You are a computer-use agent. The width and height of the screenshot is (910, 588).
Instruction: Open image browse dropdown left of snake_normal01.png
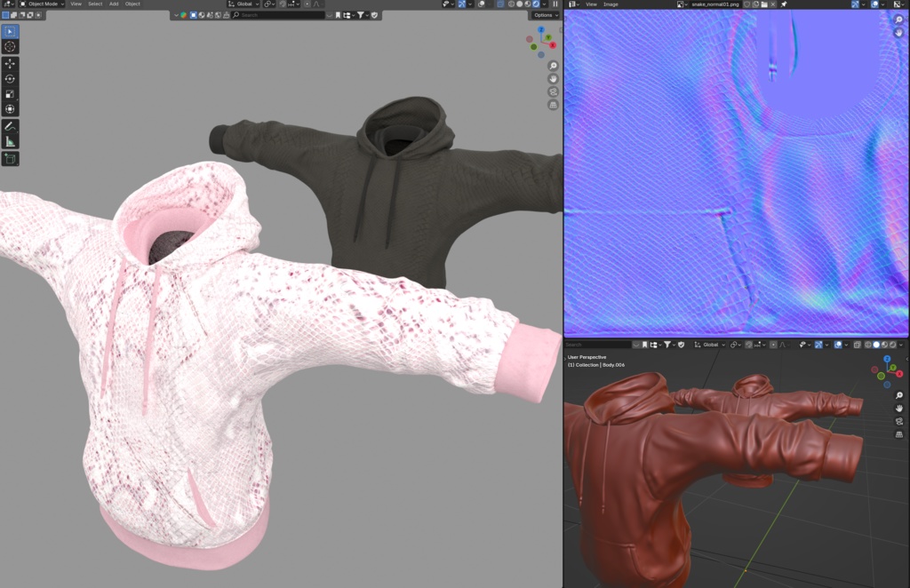pyautogui.click(x=682, y=4)
